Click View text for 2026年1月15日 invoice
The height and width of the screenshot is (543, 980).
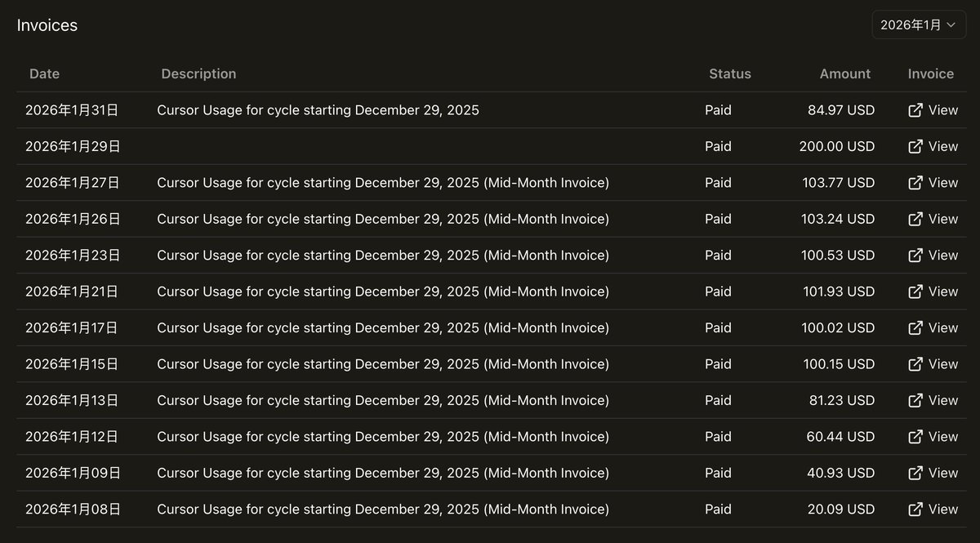(943, 364)
